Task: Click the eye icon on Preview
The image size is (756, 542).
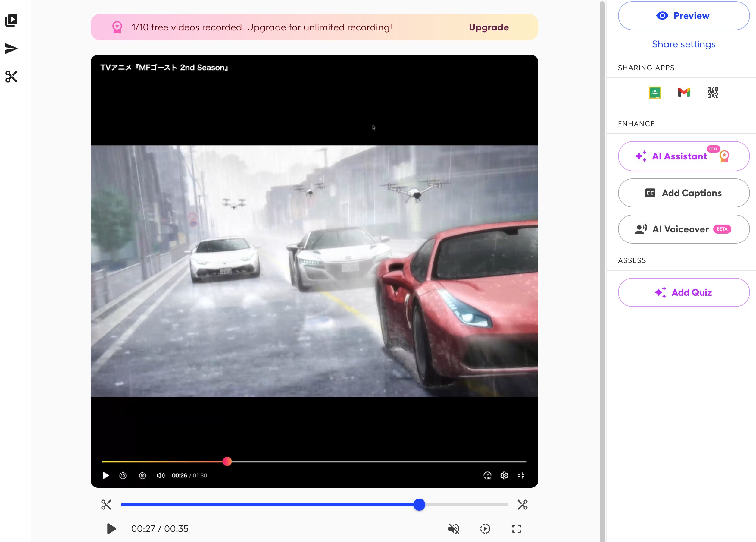Action: pos(662,16)
